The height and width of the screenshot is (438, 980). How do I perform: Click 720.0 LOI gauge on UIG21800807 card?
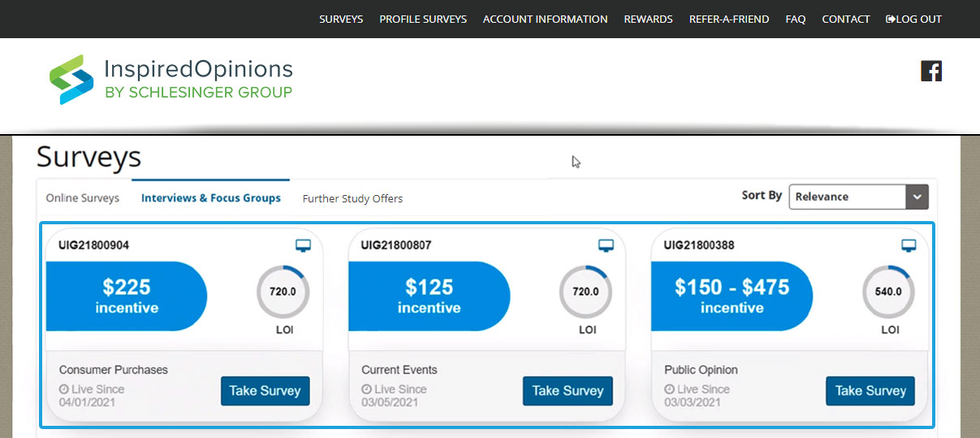[x=585, y=292]
